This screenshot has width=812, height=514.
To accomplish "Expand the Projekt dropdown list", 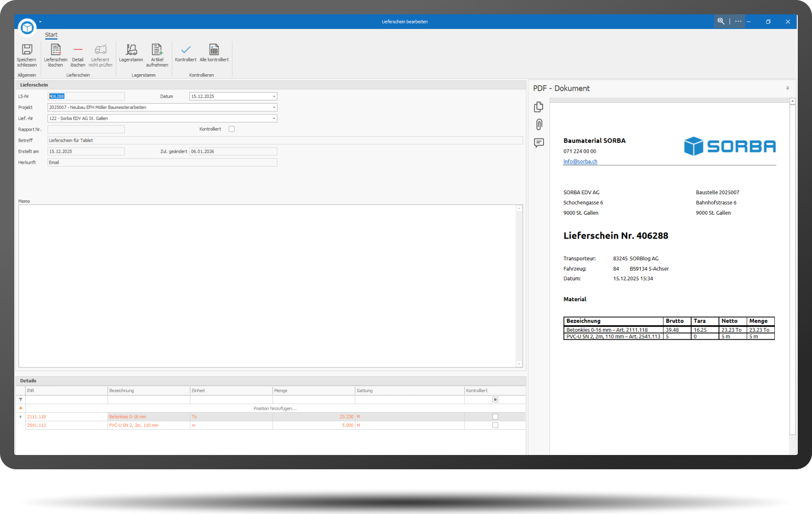I will tap(274, 108).
